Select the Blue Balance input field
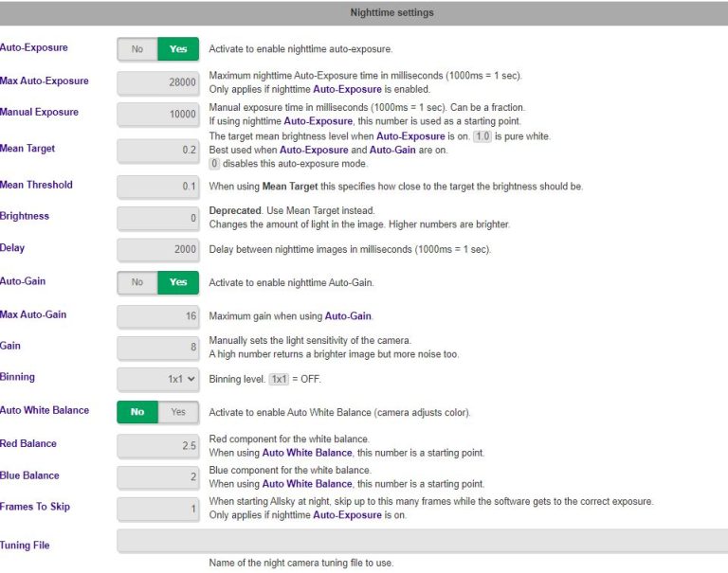This screenshot has width=728, height=573. [158, 477]
